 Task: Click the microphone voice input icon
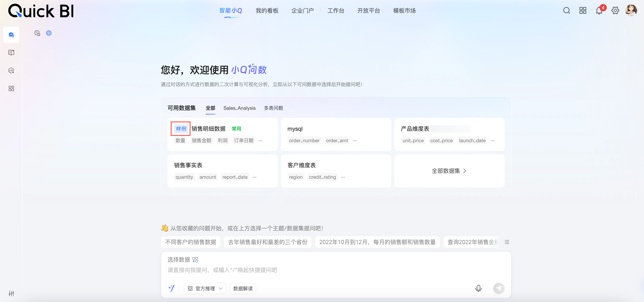point(478,288)
